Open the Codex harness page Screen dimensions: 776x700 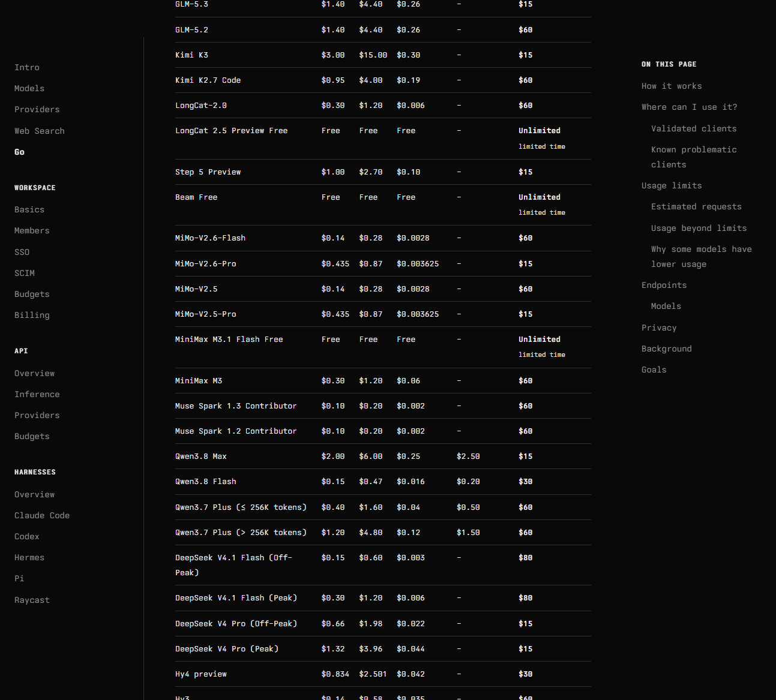coord(27,536)
